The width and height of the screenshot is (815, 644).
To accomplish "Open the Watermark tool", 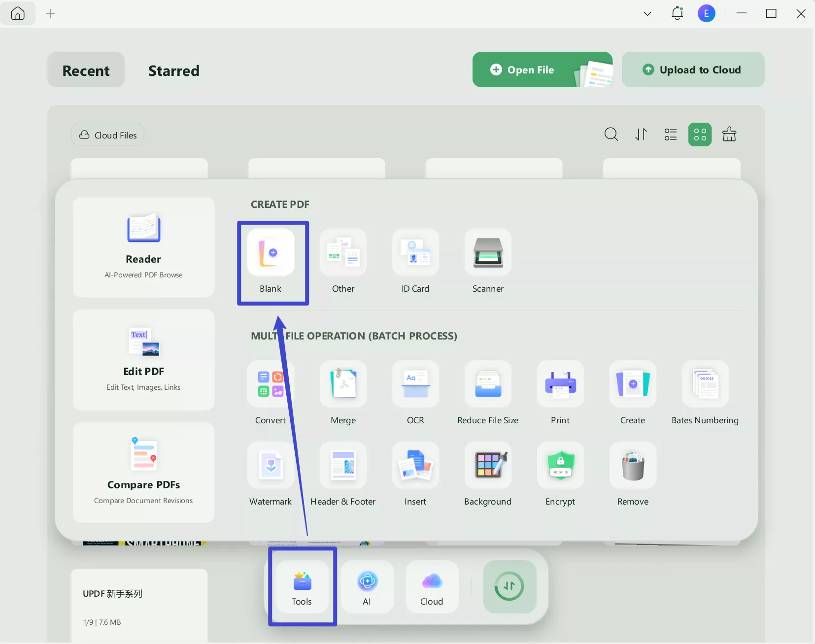I will [x=270, y=473].
